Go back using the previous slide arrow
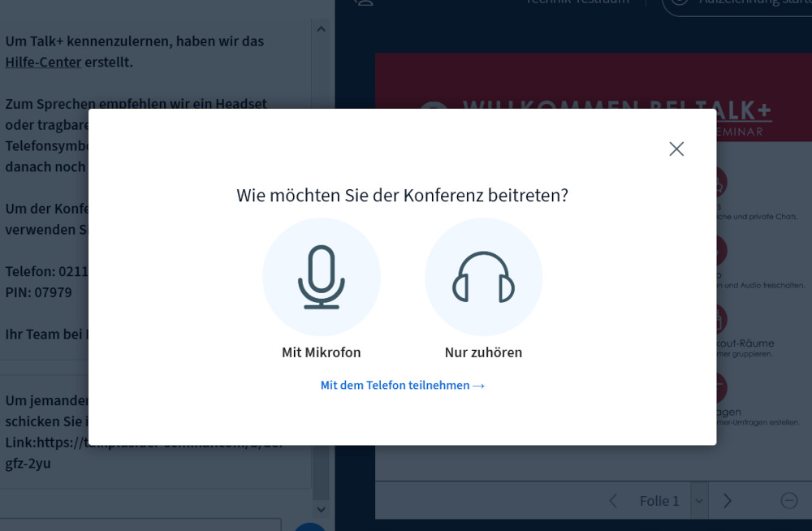 coord(613,501)
